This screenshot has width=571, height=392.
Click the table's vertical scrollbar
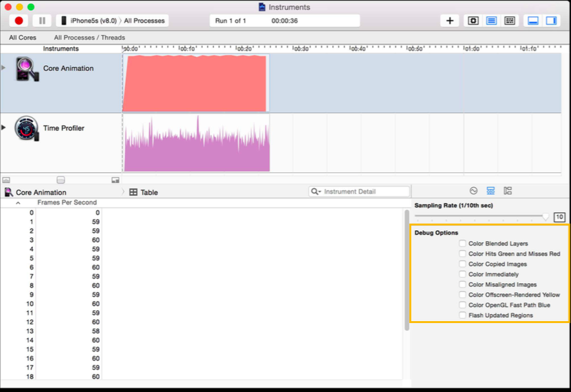407,270
